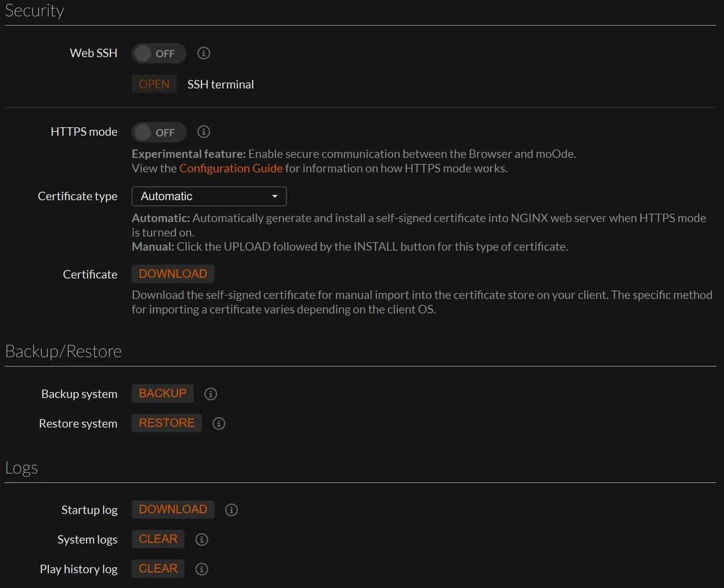Click the 'Manual:' description line
Image resolution: width=724 pixels, height=588 pixels.
click(350, 247)
